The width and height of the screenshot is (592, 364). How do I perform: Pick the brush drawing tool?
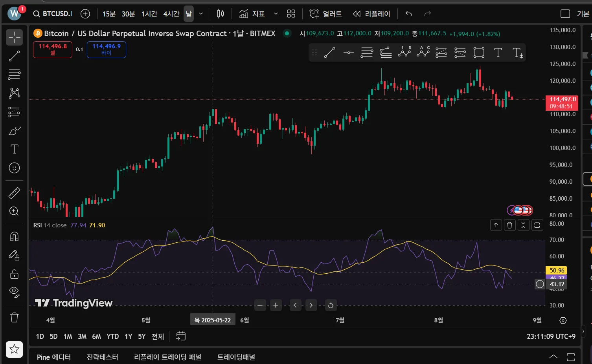pos(14,131)
